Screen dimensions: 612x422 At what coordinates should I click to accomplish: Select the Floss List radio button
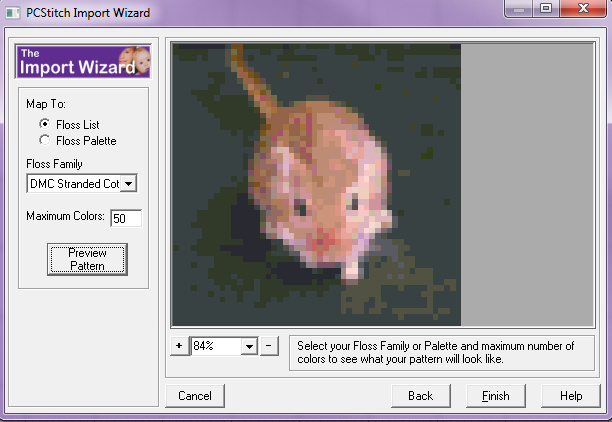[x=45, y=124]
